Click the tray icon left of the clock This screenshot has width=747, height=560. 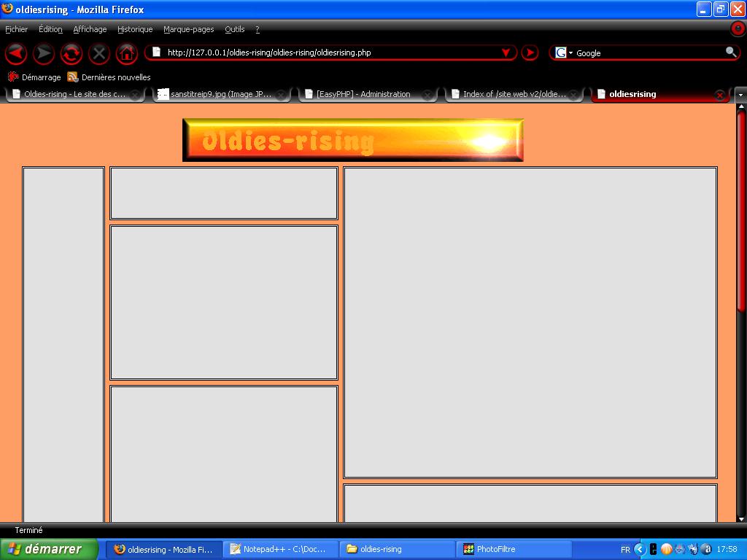pos(707,549)
